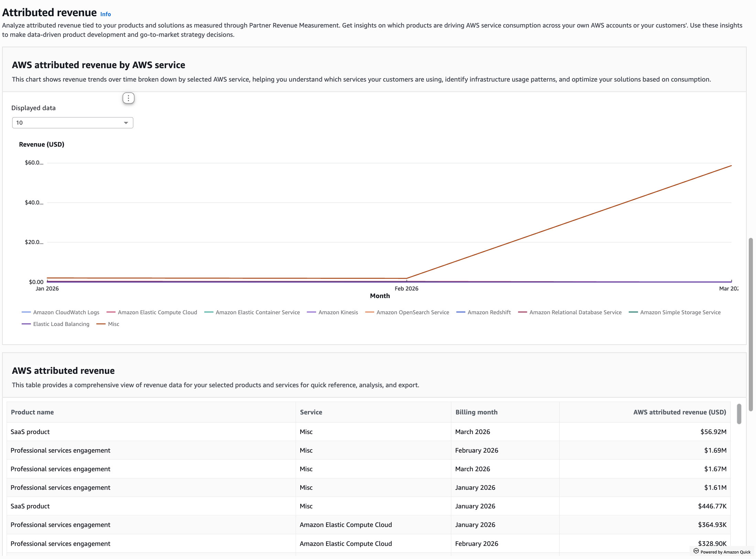Sort by Billing month column header

[476, 412]
